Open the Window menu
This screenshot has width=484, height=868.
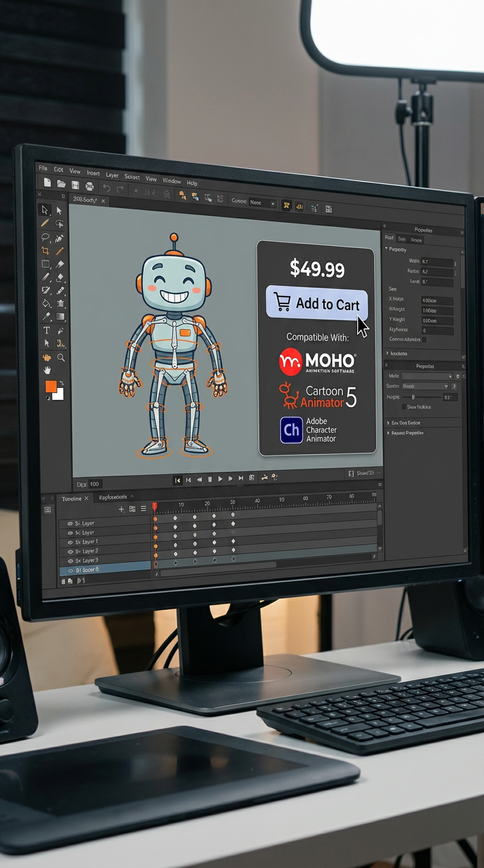point(171,180)
